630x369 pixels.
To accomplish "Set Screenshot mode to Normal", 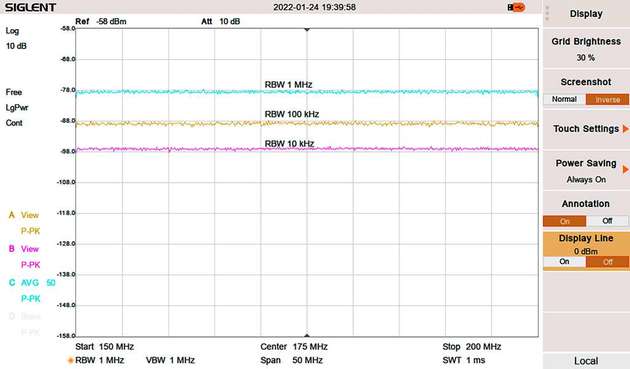I will click(564, 99).
